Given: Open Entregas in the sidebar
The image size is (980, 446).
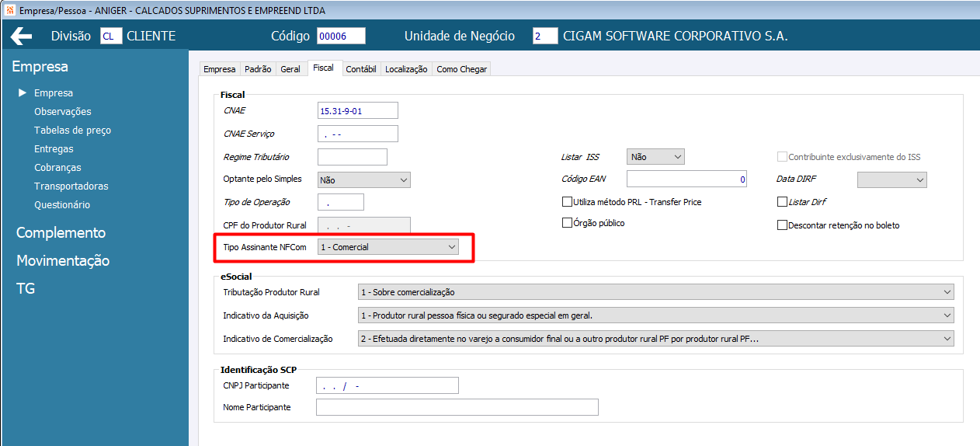Looking at the screenshot, I should (x=54, y=149).
